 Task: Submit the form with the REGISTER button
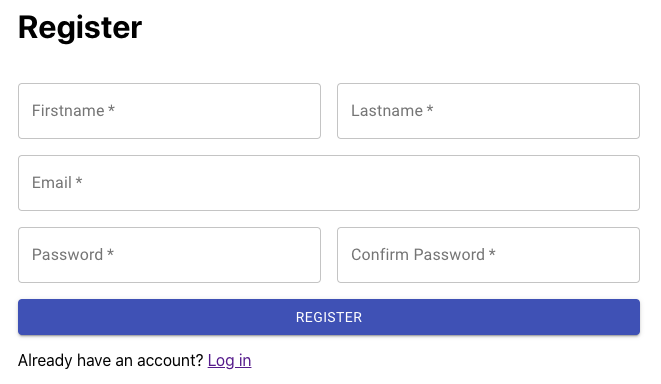pyautogui.click(x=329, y=317)
